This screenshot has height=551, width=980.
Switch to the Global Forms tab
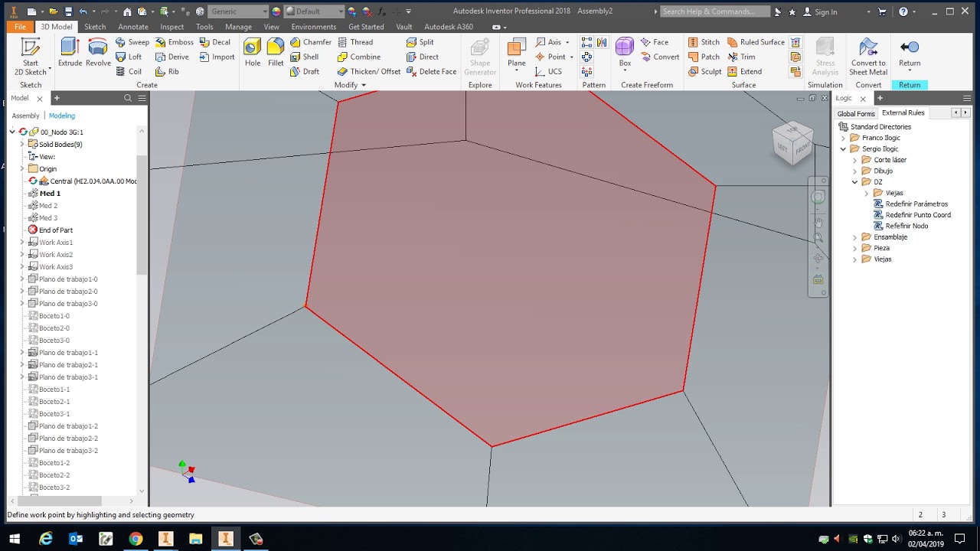856,113
